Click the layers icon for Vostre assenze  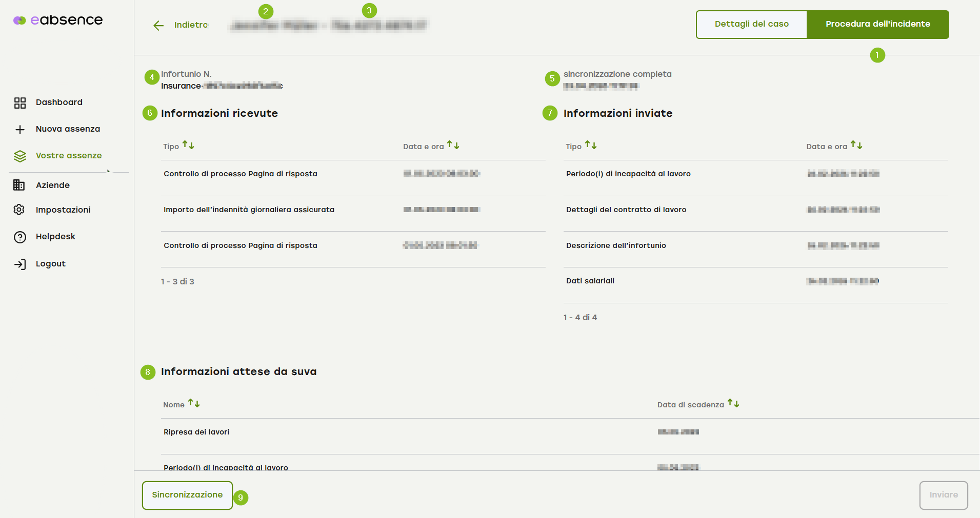tap(20, 156)
